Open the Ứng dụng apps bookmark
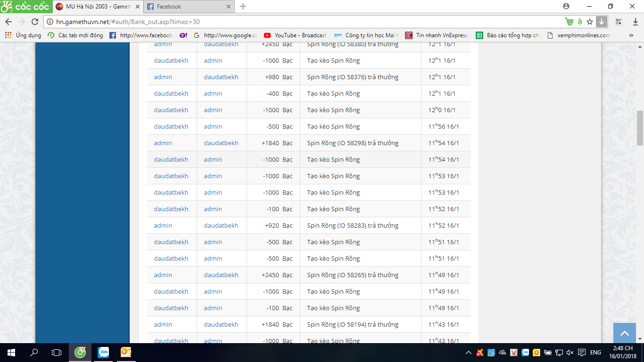 [23, 35]
